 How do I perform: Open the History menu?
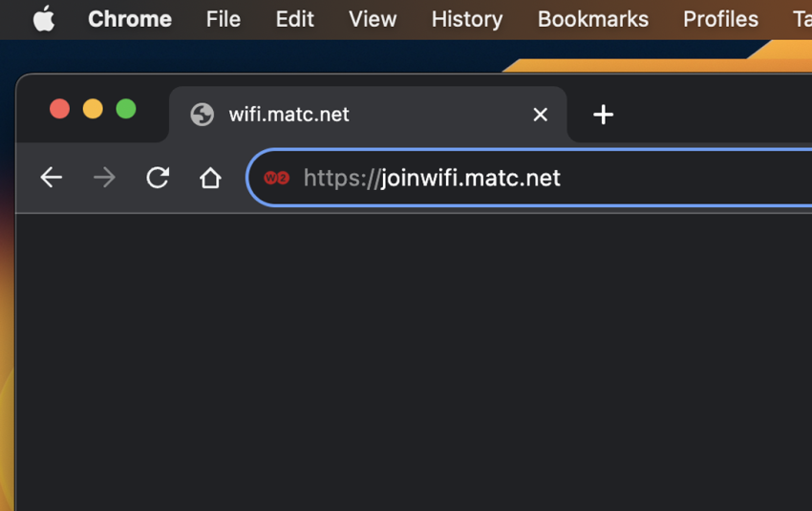[466, 19]
